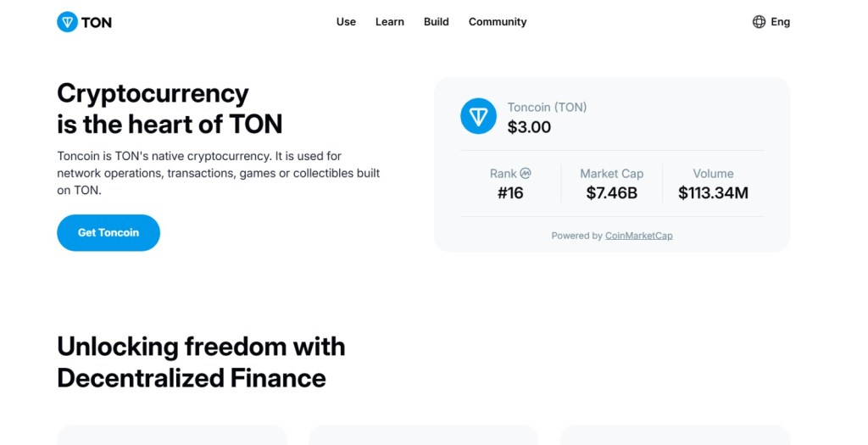Follow the CoinMarketCap link
This screenshot has width=868, height=445.
click(x=638, y=236)
